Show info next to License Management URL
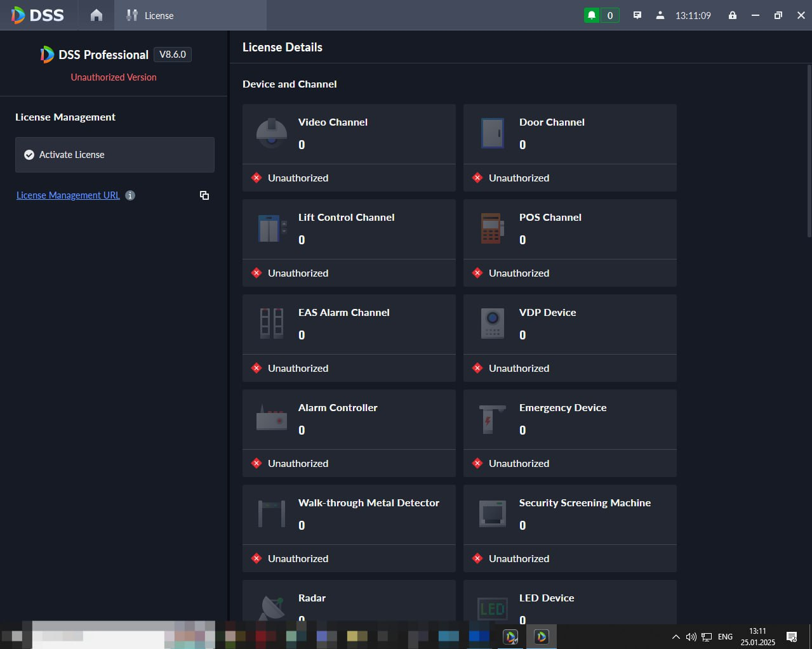The height and width of the screenshot is (649, 812). click(130, 195)
